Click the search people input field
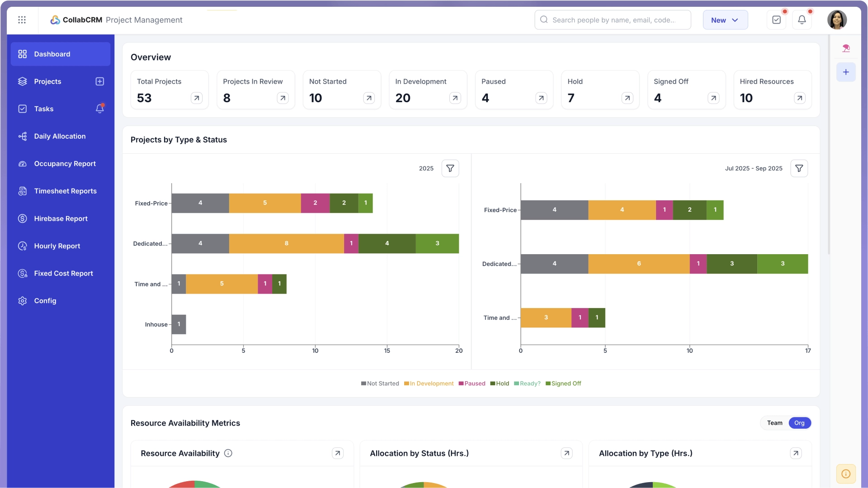 tap(613, 20)
